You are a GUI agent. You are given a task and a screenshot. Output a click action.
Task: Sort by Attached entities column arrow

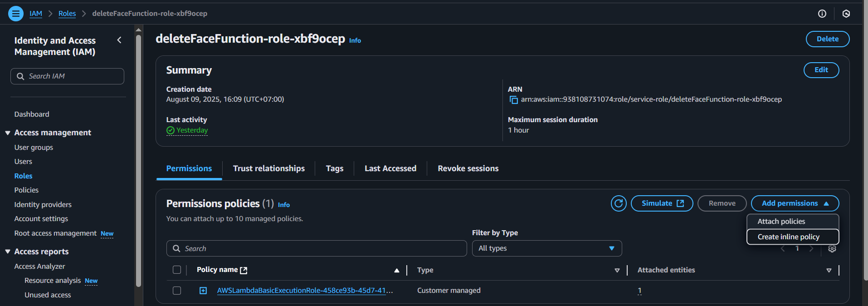[829, 270]
